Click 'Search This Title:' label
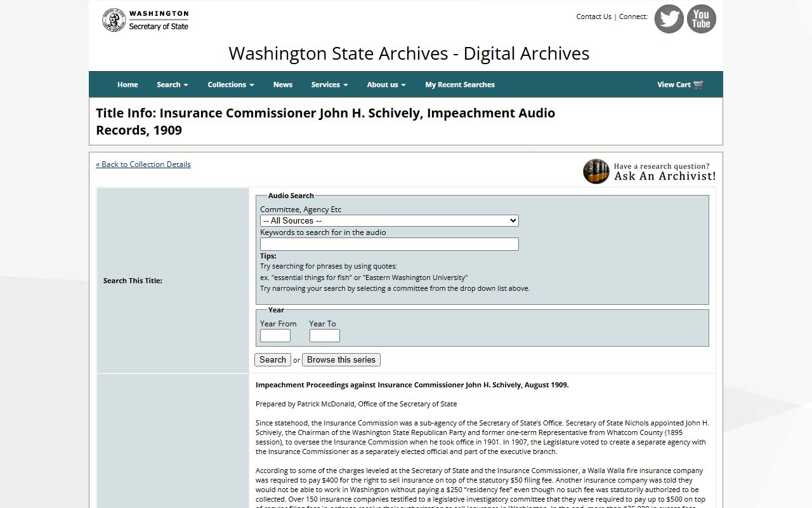812x508 pixels. [133, 281]
